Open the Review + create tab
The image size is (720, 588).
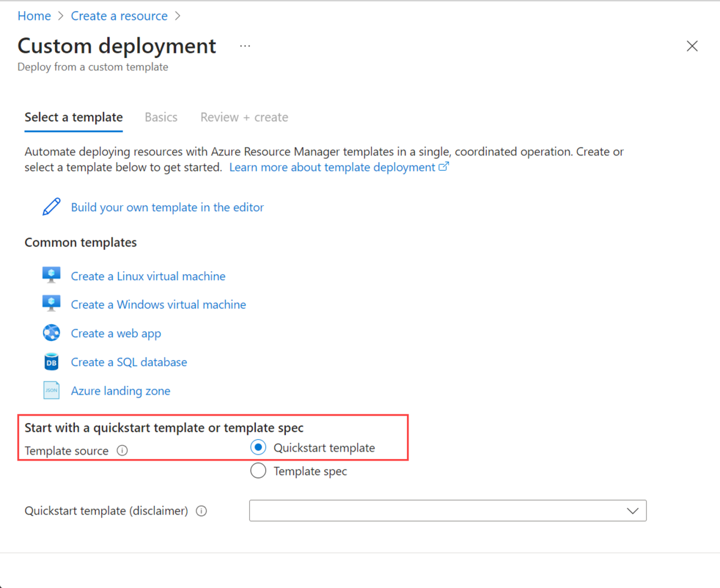coord(244,117)
